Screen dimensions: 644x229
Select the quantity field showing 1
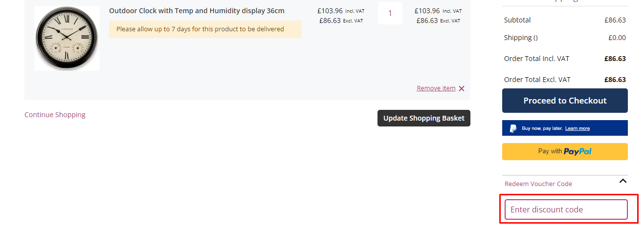point(390,13)
